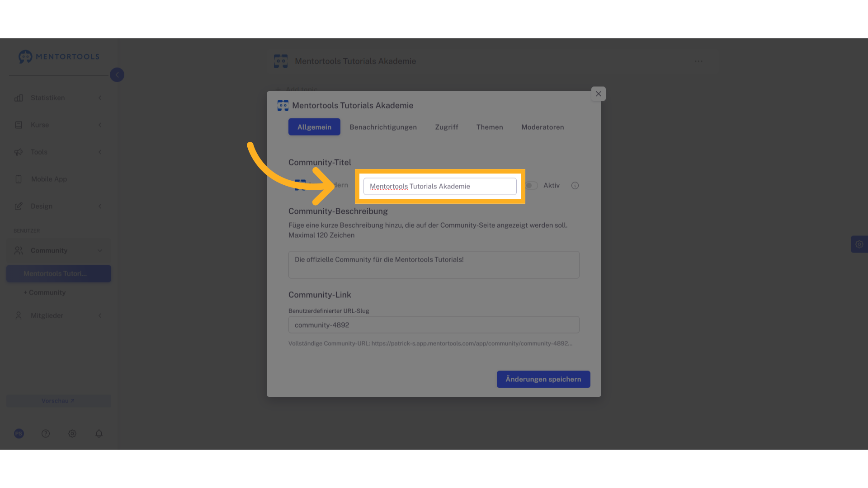868x488 pixels.
Task: Click the + Community link
Action: [x=45, y=293]
